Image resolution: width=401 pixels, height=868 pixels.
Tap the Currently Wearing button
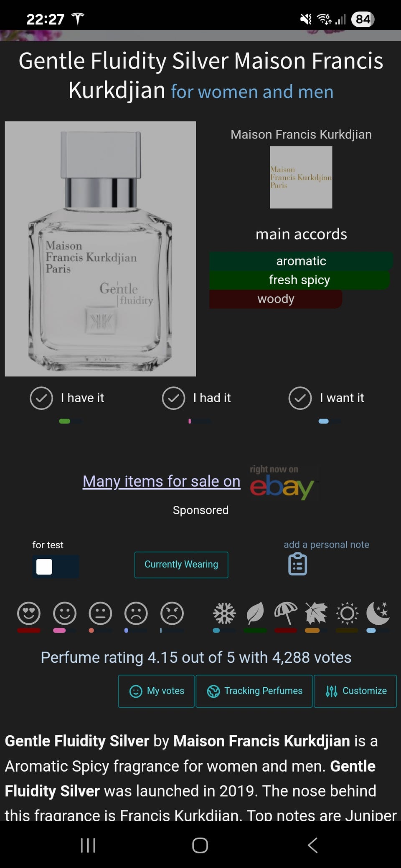click(181, 565)
